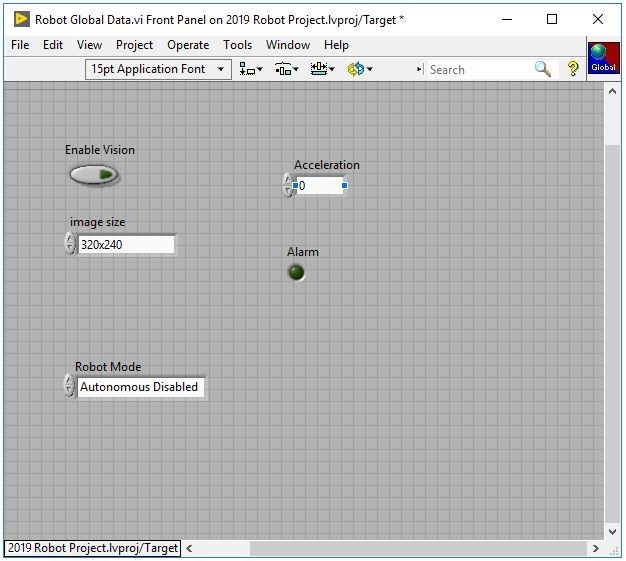Open the image size 320x240 selector
The height and width of the screenshot is (561, 626).
click(126, 244)
